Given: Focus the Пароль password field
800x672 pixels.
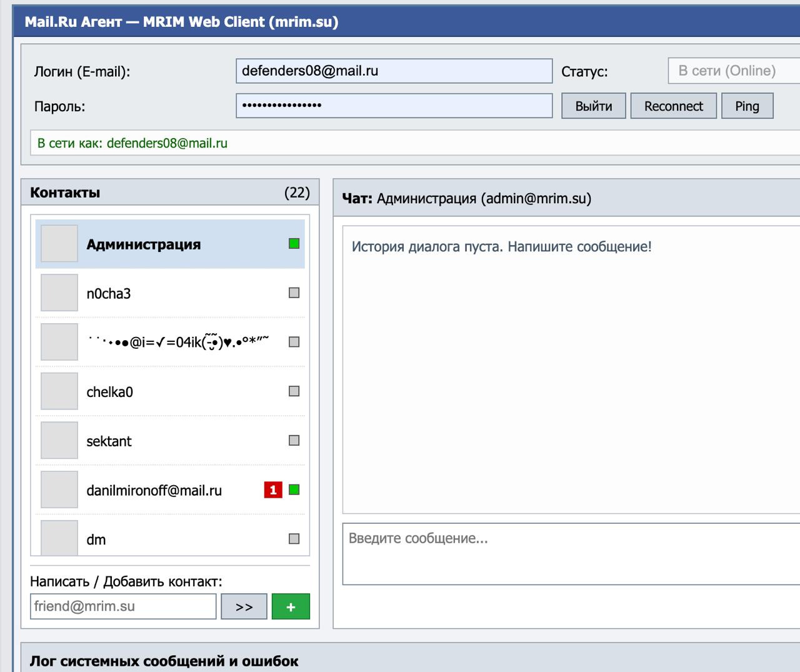Looking at the screenshot, I should pyautogui.click(x=394, y=106).
